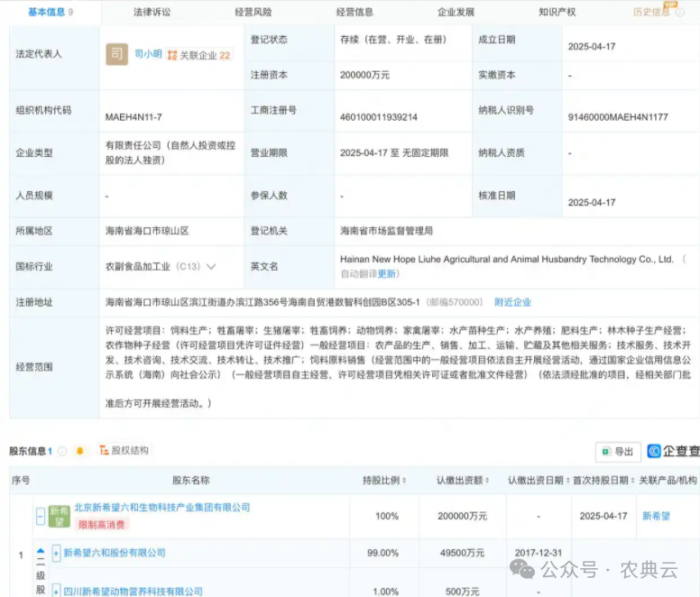Open the 知识产权 tab
The image size is (700, 597).
557,12
